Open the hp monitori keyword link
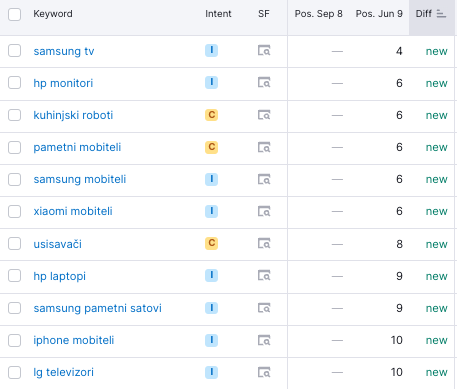 click(x=63, y=83)
